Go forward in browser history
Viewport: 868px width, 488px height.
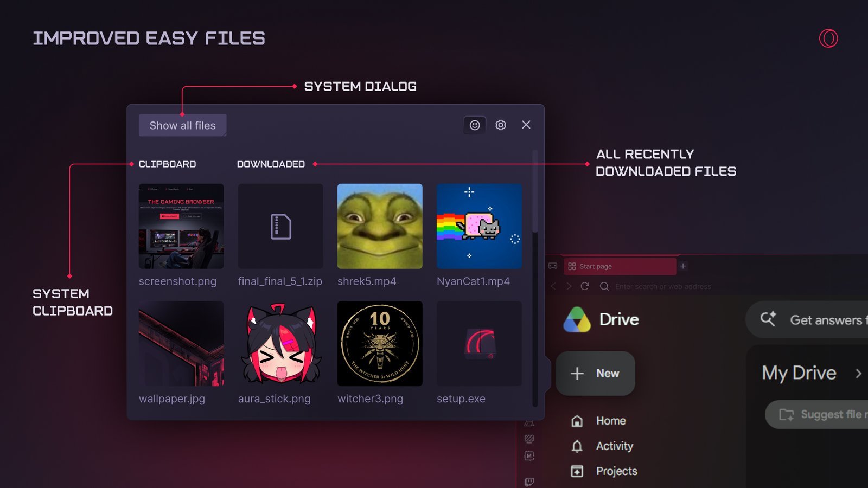pos(569,286)
